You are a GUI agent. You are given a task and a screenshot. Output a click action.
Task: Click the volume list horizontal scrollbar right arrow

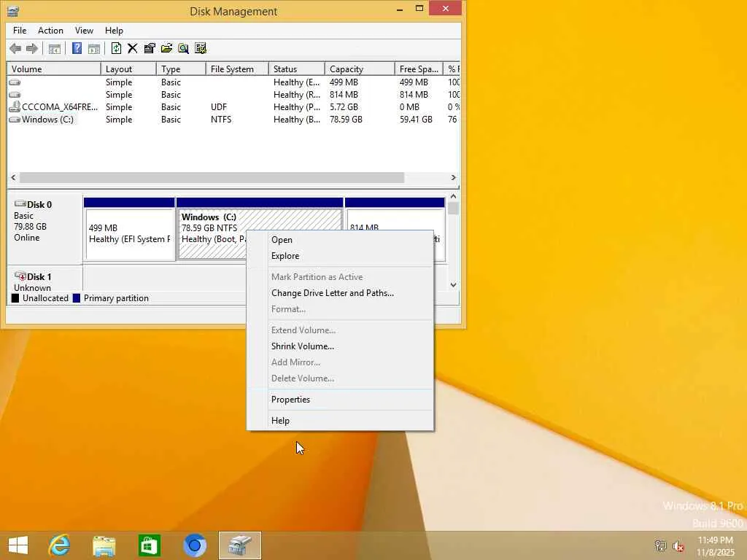453,178
